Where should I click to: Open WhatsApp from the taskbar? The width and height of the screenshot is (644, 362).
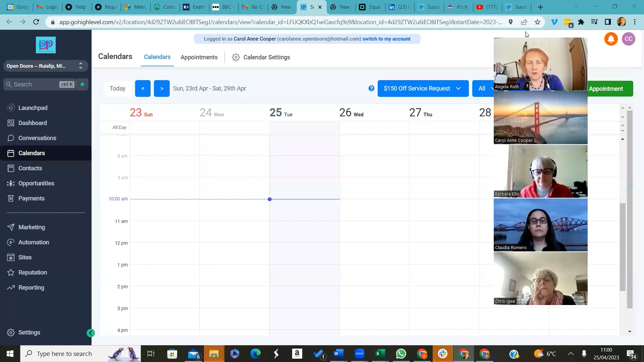coord(401,354)
